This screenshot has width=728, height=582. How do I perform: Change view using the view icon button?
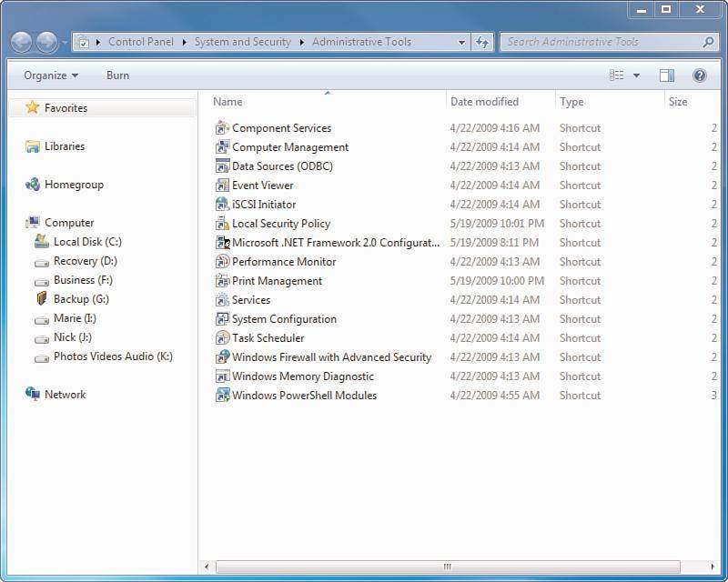(x=617, y=75)
